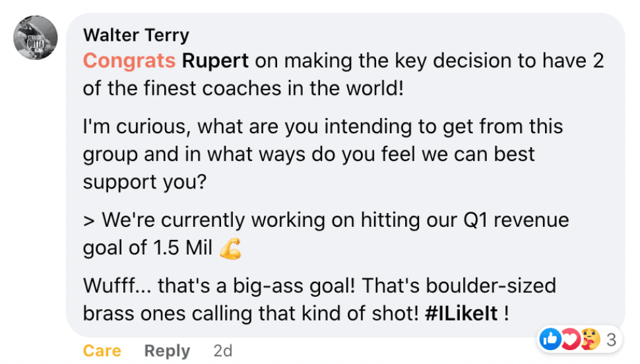This screenshot has height=364, width=640.
Task: Click the flexed biceps emoji
Action: pos(230,248)
